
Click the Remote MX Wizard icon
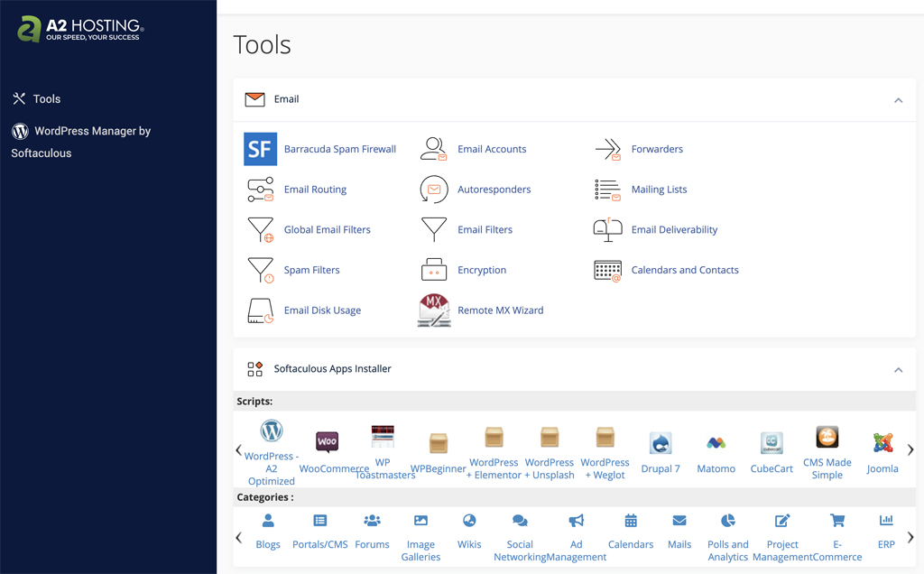pos(434,310)
